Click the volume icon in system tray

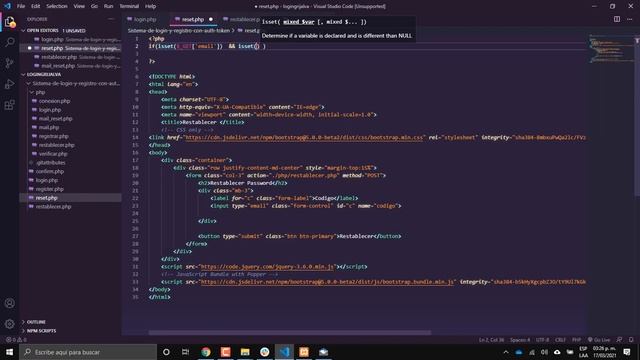[544, 352]
